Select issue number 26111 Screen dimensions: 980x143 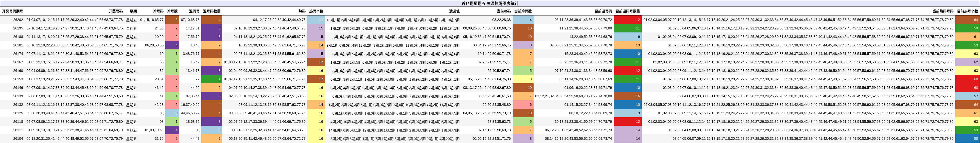pyautogui.click(x=18, y=130)
